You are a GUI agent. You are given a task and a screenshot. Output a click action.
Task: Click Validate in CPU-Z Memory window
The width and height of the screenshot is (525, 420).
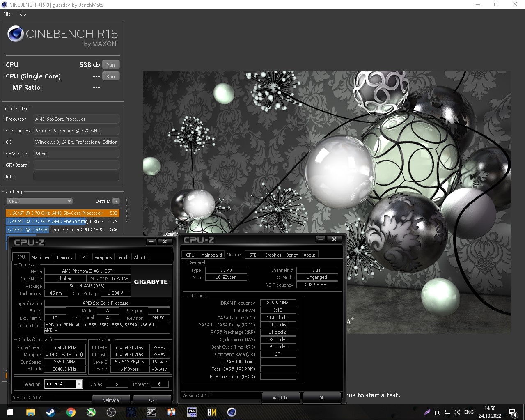coord(280,398)
